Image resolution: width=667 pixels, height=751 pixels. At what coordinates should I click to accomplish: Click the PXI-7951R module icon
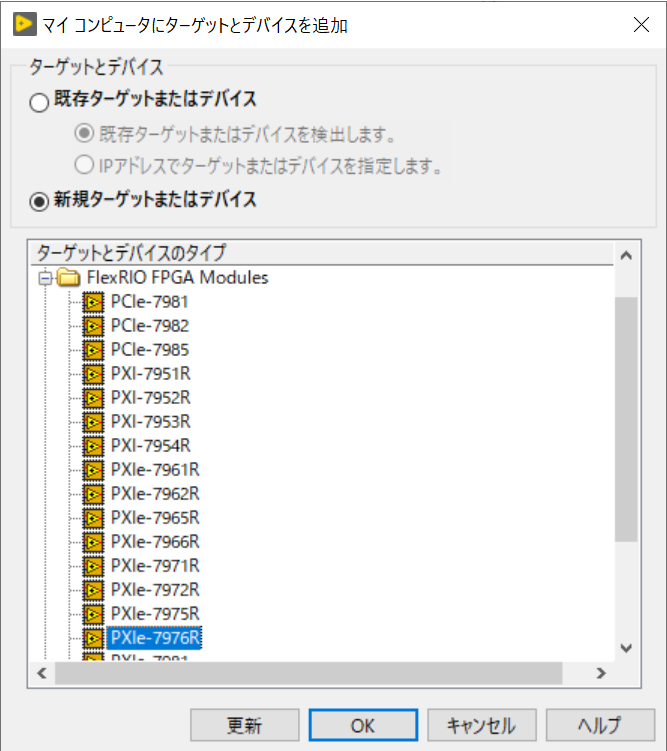coord(93,374)
